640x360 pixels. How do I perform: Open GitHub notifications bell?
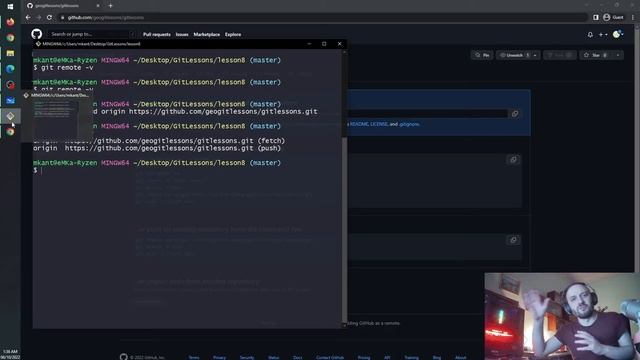[x=590, y=35]
